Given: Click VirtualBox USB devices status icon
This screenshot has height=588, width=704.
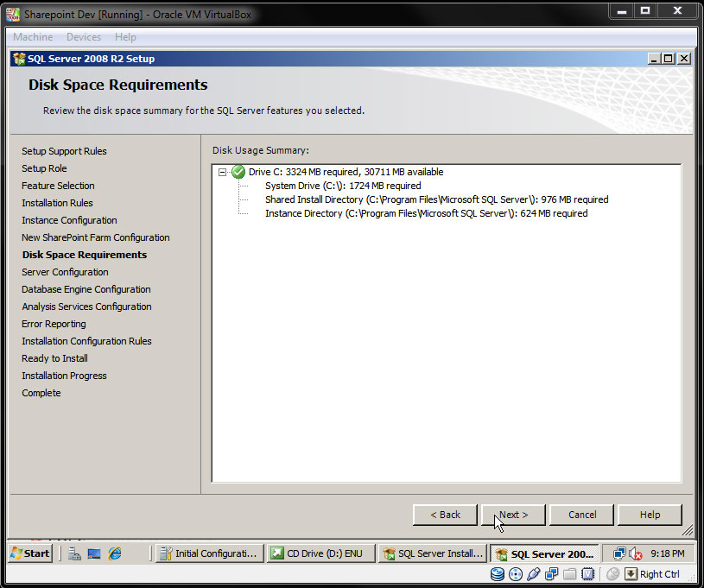Looking at the screenshot, I should click(x=533, y=574).
